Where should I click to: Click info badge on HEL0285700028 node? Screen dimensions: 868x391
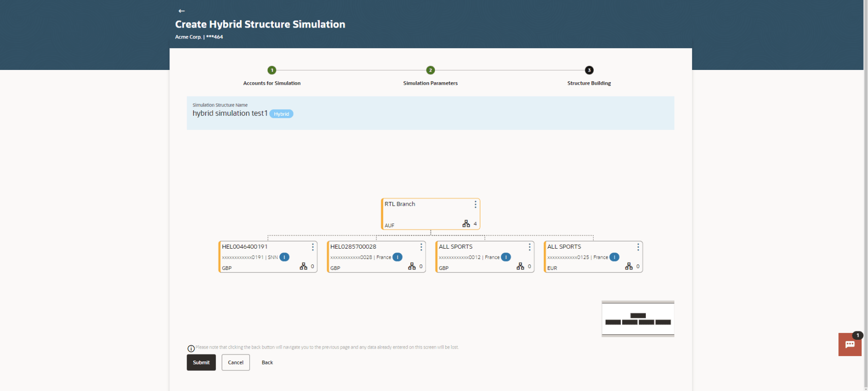398,257
